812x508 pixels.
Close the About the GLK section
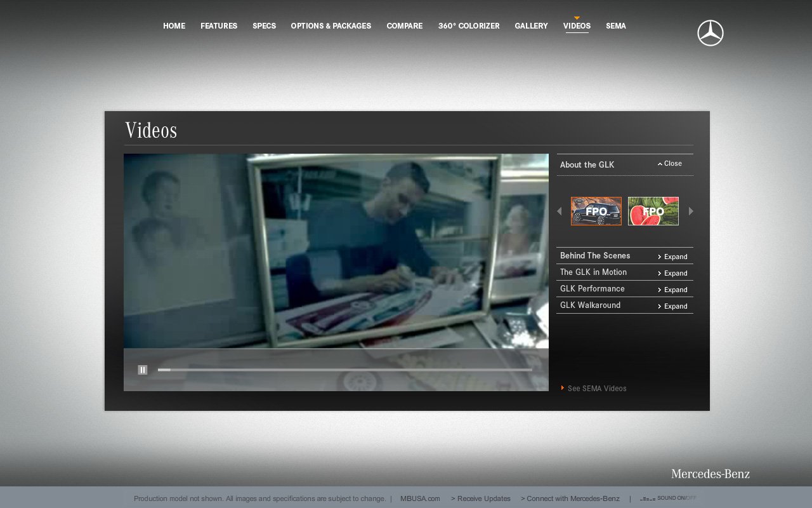click(670, 164)
